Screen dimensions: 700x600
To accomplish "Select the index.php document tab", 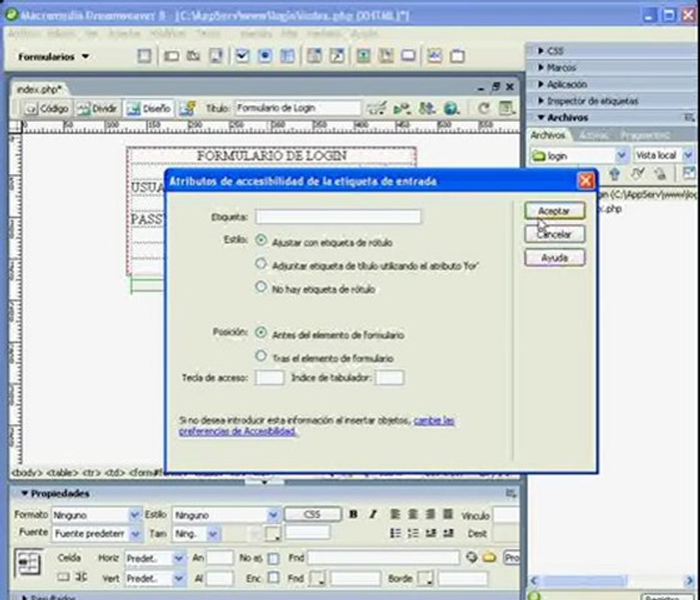I will 38,89.
